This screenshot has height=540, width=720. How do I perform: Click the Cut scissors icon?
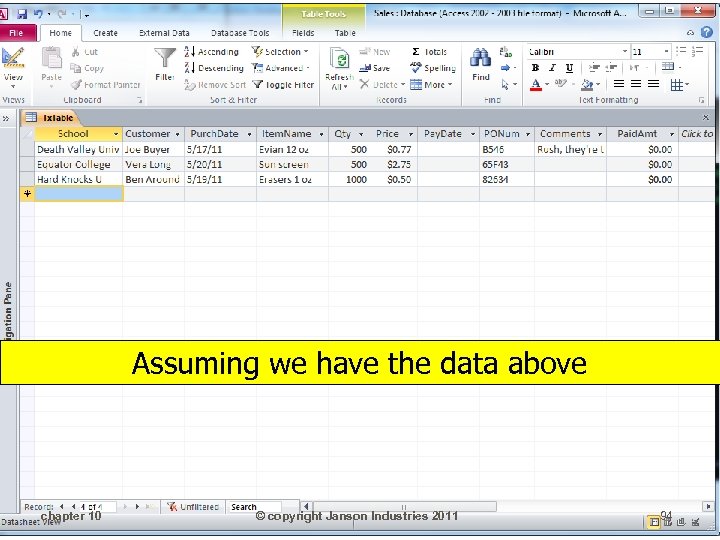coord(76,52)
